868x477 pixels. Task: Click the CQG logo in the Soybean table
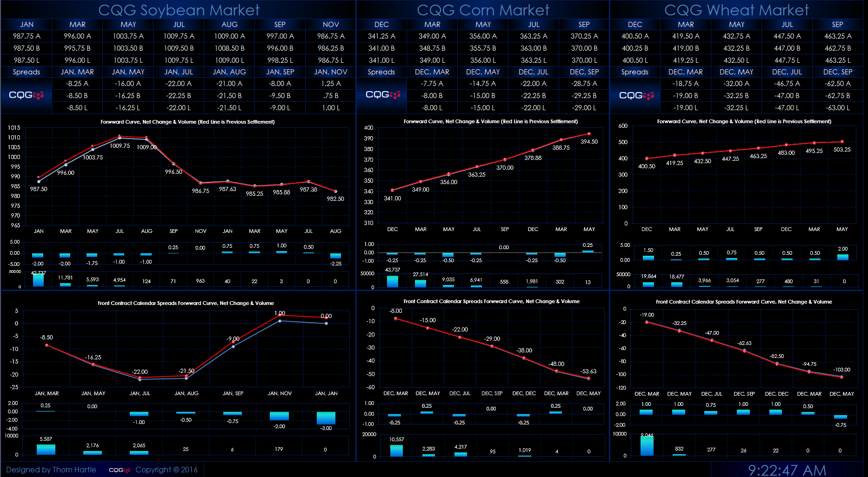[26, 95]
